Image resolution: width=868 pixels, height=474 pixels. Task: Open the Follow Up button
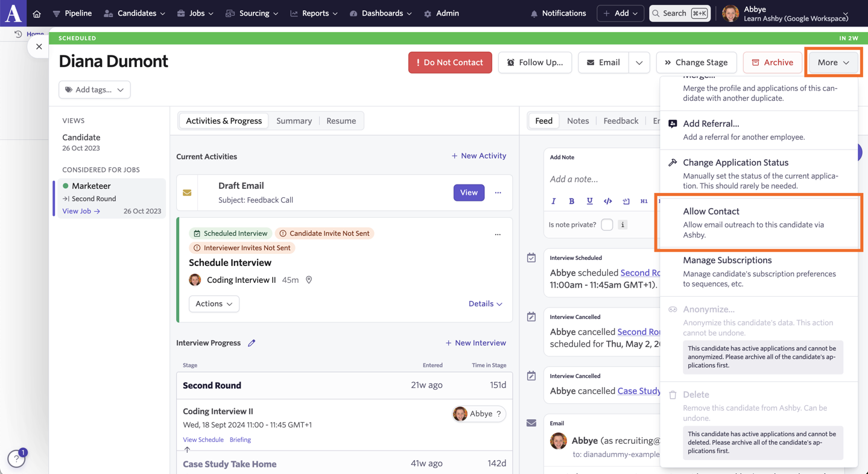[535, 63]
